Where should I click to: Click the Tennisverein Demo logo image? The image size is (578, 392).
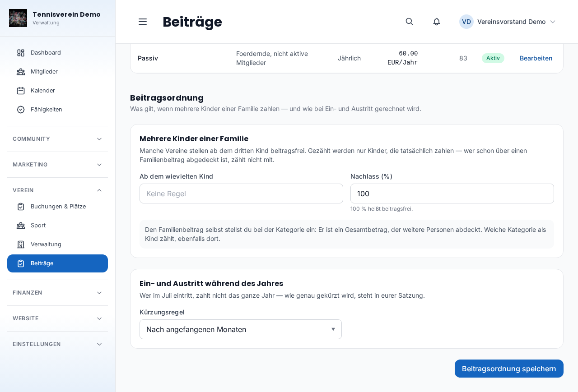tap(18, 18)
